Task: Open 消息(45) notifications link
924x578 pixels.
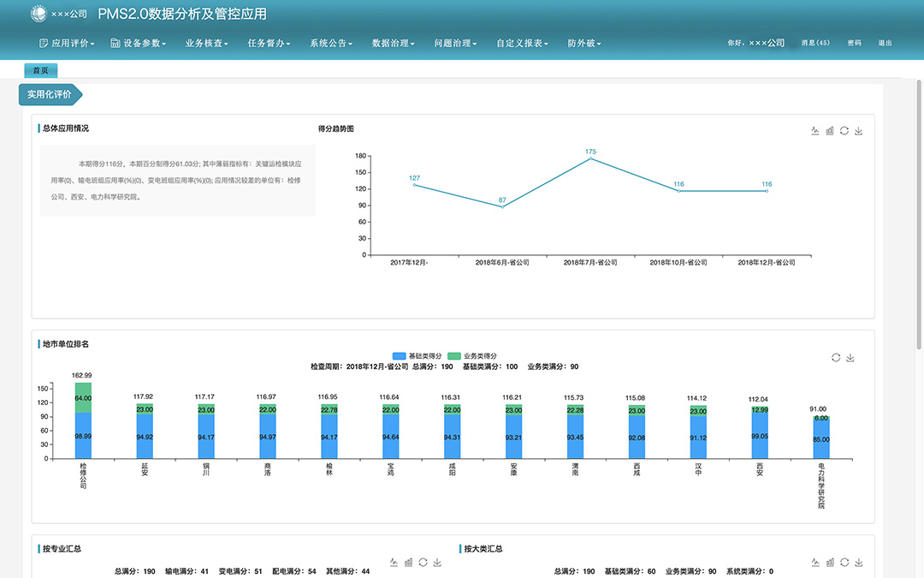Action: point(815,43)
